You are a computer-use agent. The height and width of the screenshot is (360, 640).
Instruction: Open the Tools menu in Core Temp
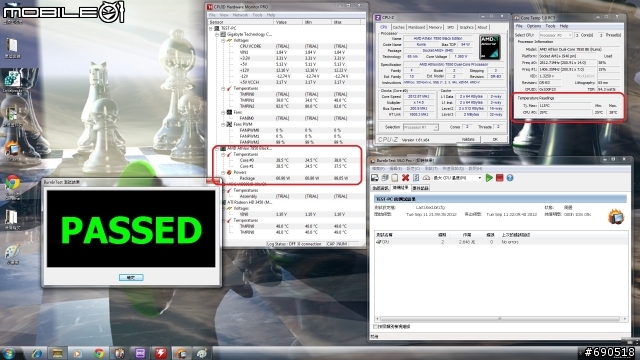(550, 26)
